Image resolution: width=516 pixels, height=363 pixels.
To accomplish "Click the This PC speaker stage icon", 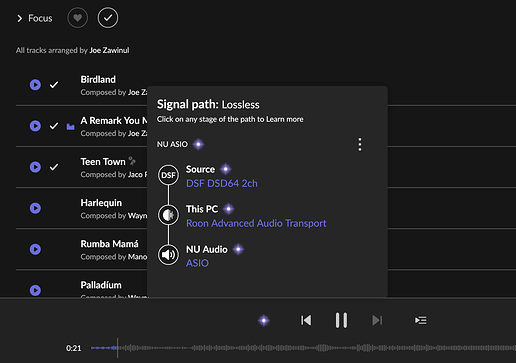I will (x=168, y=215).
